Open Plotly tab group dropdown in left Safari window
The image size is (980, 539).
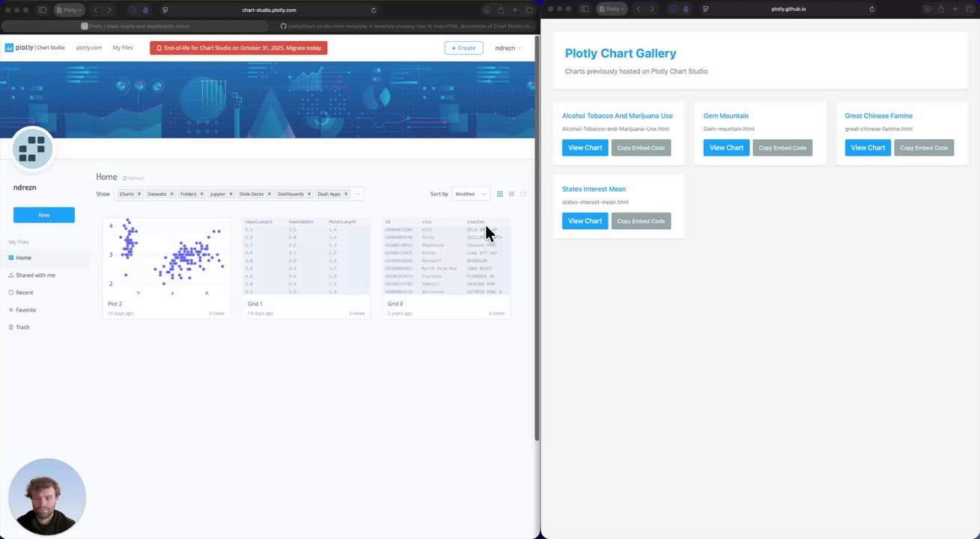[x=69, y=10]
